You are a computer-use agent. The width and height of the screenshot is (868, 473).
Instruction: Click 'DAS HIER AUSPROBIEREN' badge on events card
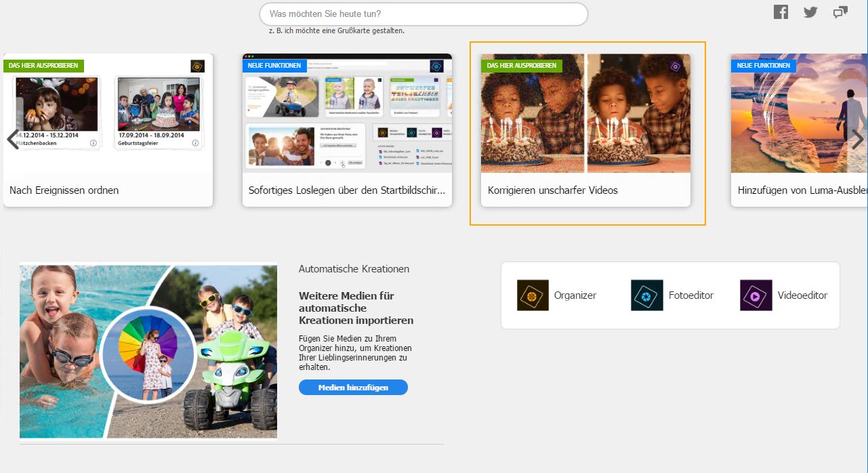point(44,66)
